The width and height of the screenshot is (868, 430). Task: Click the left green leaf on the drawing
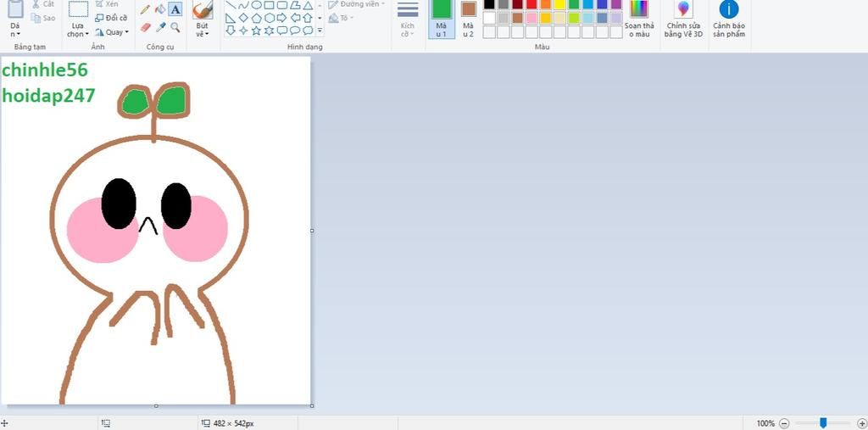click(135, 102)
